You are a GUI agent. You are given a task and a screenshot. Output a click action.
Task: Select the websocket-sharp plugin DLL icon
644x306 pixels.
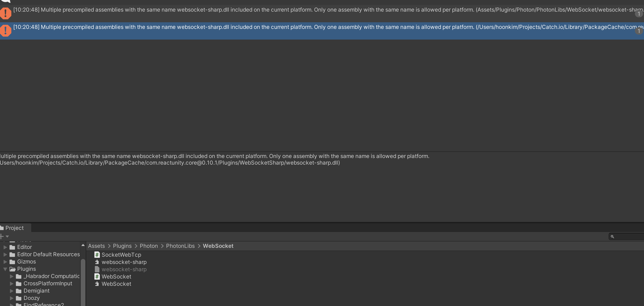click(x=97, y=262)
